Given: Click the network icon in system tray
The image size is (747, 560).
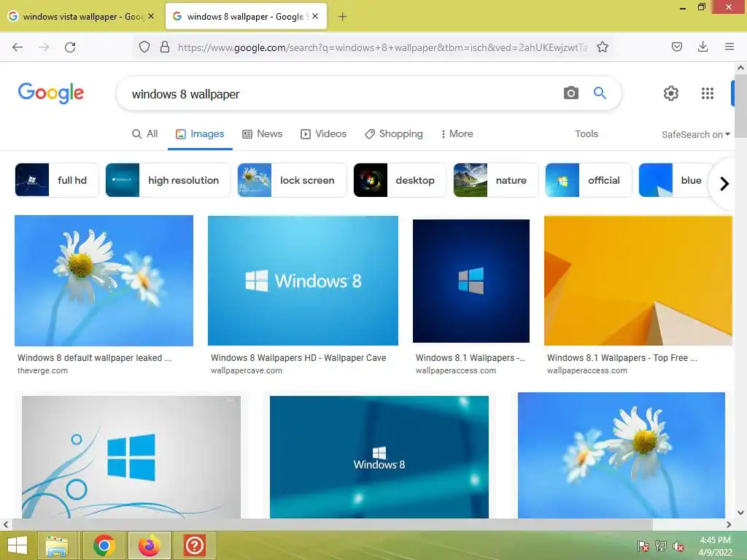Looking at the screenshot, I should [661, 546].
